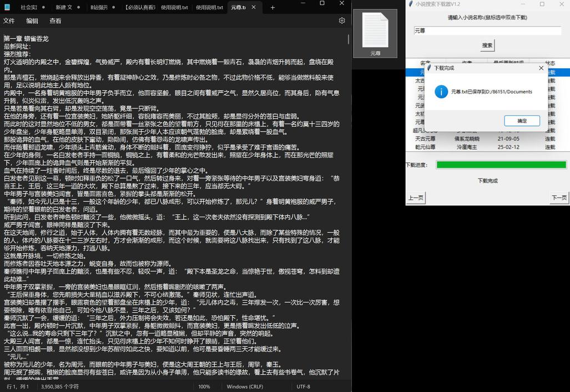Open the 编辑 menu
Viewport: 570px width, 392px height.
tap(32, 21)
